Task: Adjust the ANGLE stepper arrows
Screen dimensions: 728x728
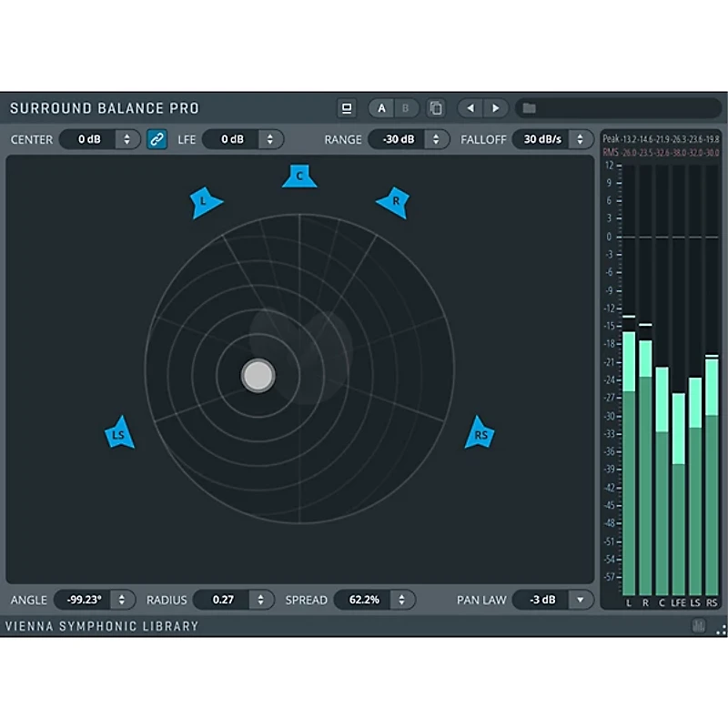Action: [122, 600]
